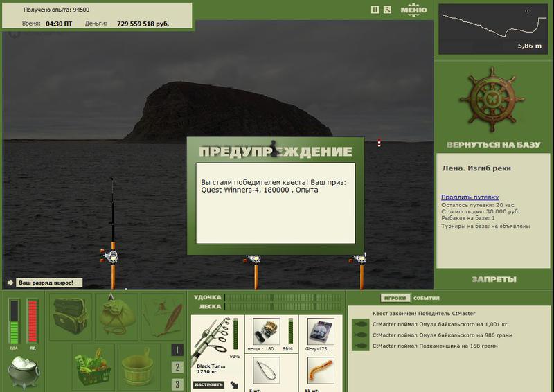Open the fish sack keepnet icon
This screenshot has width=554, height=392.
point(117,316)
